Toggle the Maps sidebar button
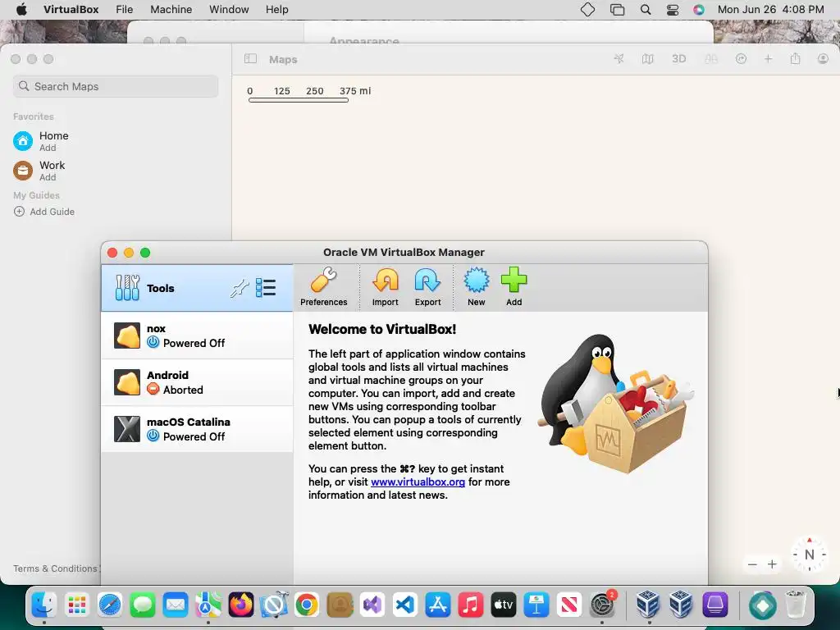840x630 pixels. pos(250,59)
